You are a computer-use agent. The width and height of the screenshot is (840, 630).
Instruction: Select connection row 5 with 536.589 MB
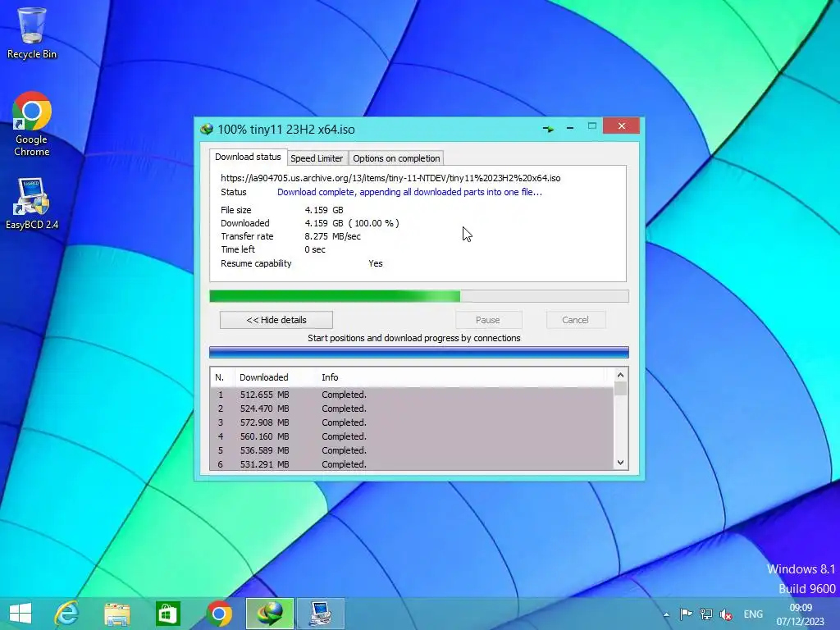(x=412, y=450)
